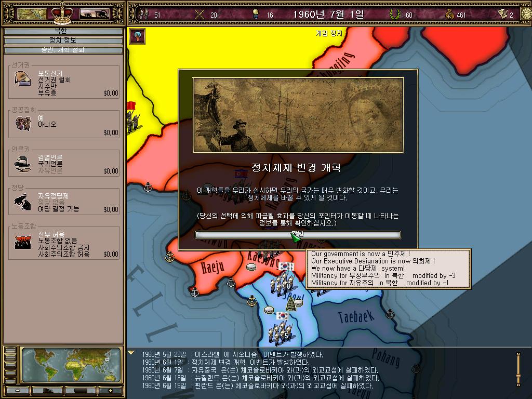
Task: Open the map view icon in top bar
Action: tap(32, 14)
